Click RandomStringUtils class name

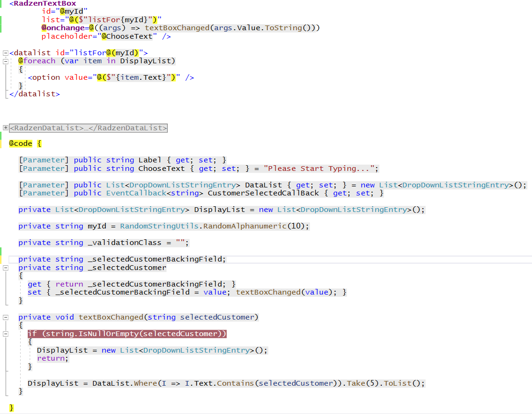159,226
